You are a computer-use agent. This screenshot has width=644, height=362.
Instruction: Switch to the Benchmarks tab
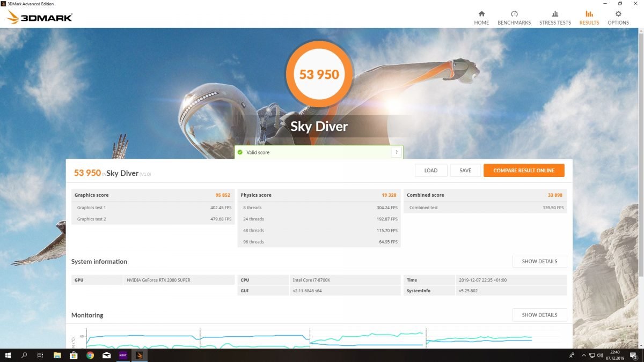coord(514,18)
